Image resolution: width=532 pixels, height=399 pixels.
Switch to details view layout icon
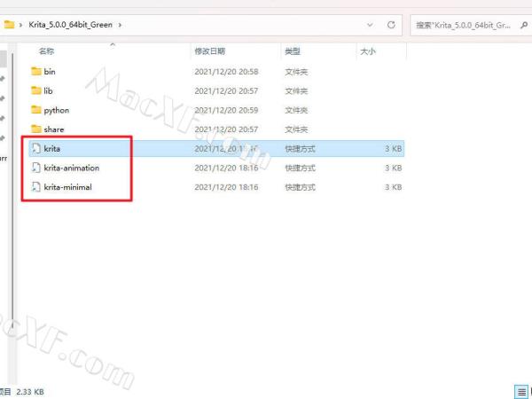pyautogui.click(x=521, y=392)
